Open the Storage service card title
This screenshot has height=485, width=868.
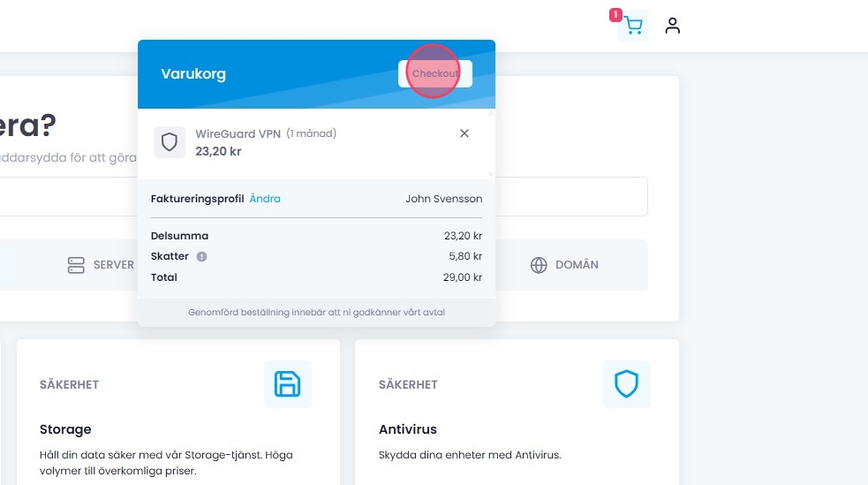[x=65, y=429]
